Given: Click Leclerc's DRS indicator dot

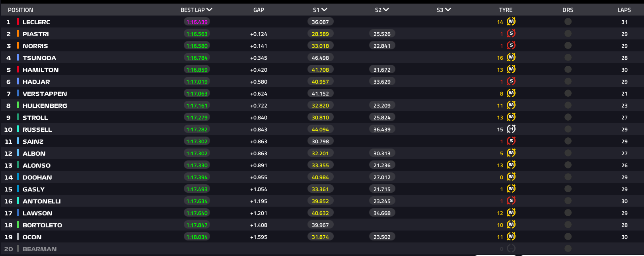Looking at the screenshot, I should tap(568, 21).
